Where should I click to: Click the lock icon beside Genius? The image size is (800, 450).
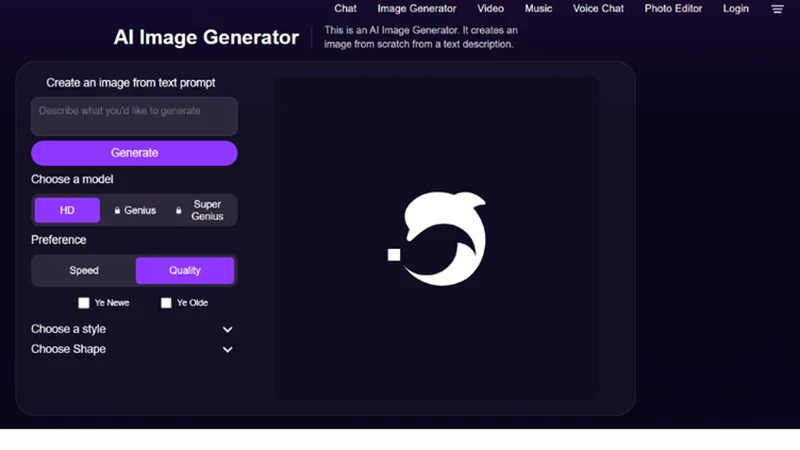pos(117,210)
